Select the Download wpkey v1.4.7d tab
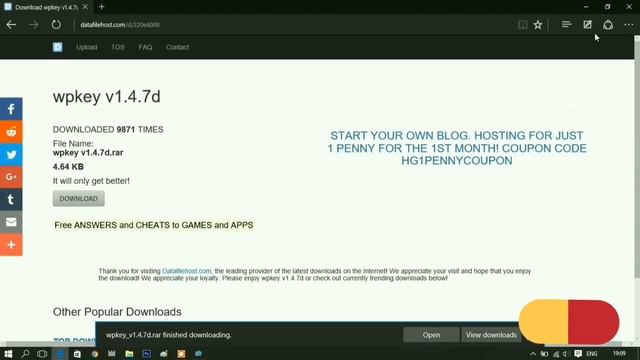Viewport: 640px width, 360px height. click(46, 7)
